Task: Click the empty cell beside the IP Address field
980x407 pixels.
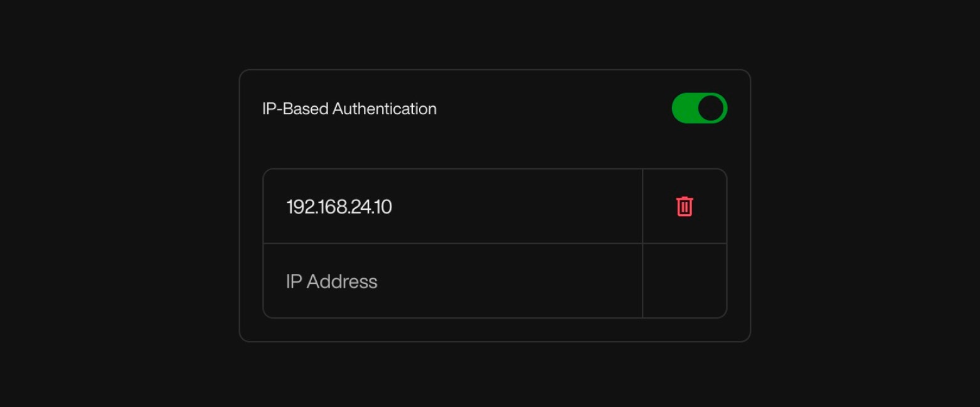Action: 684,281
